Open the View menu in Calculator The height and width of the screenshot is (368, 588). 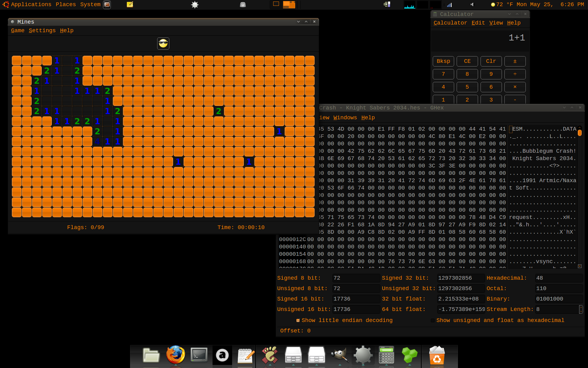click(x=496, y=23)
